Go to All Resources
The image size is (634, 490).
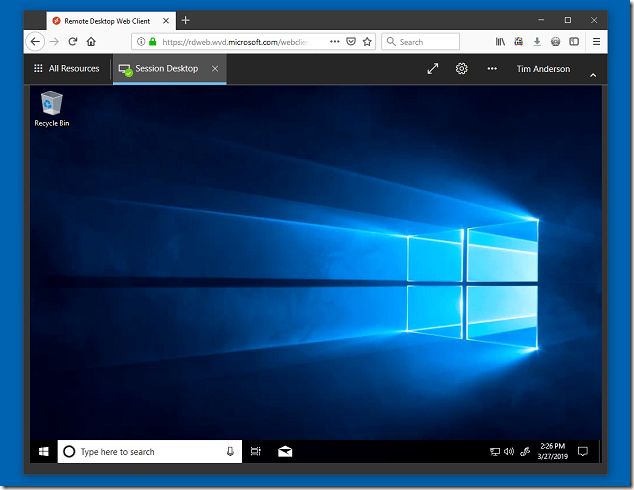[x=67, y=69]
